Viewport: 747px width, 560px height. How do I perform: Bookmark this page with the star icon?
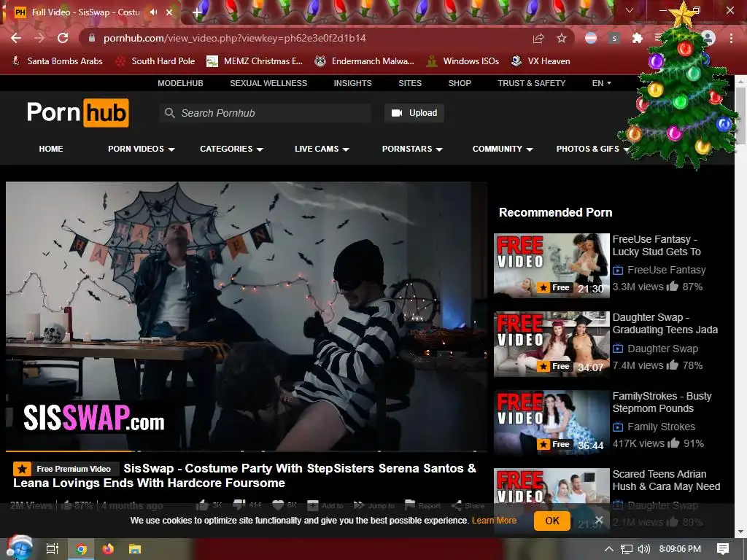click(562, 38)
